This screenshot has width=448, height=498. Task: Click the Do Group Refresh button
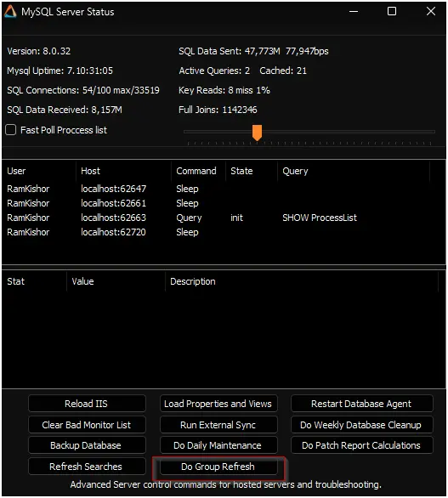click(x=218, y=467)
